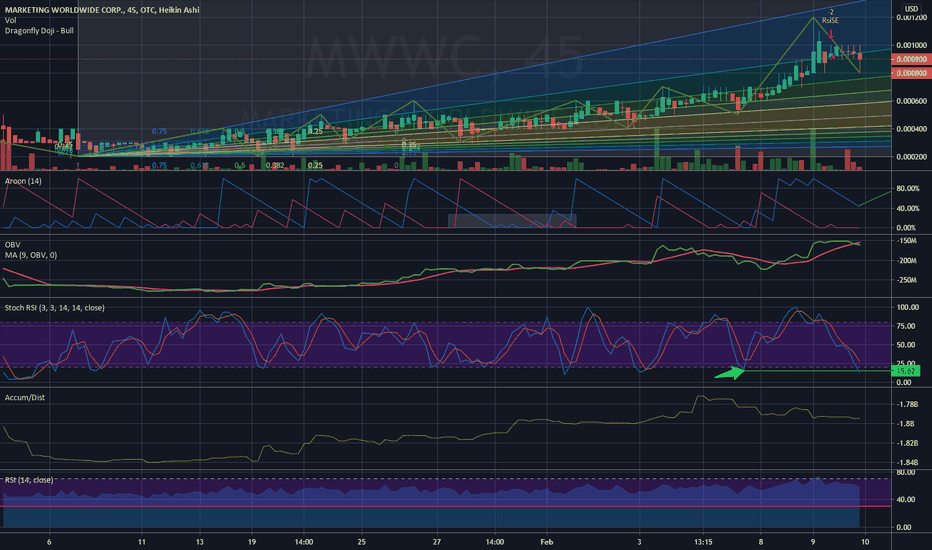Click the 75.00 Stoch RSI axis label
Viewport: 932px width, 550px height.
[x=906, y=326]
